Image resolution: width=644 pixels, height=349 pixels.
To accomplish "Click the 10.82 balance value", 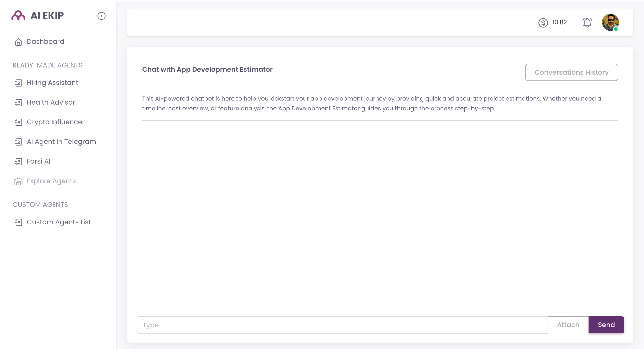I will pyautogui.click(x=559, y=23).
